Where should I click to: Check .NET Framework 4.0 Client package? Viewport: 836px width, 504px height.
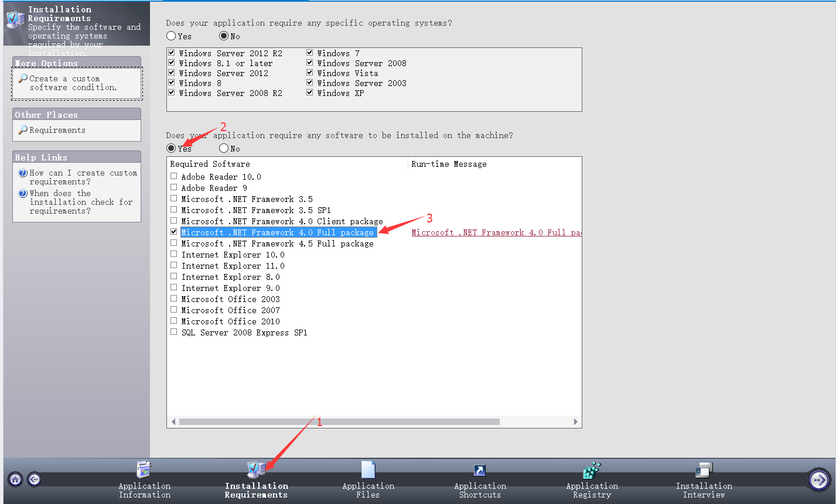(x=174, y=221)
